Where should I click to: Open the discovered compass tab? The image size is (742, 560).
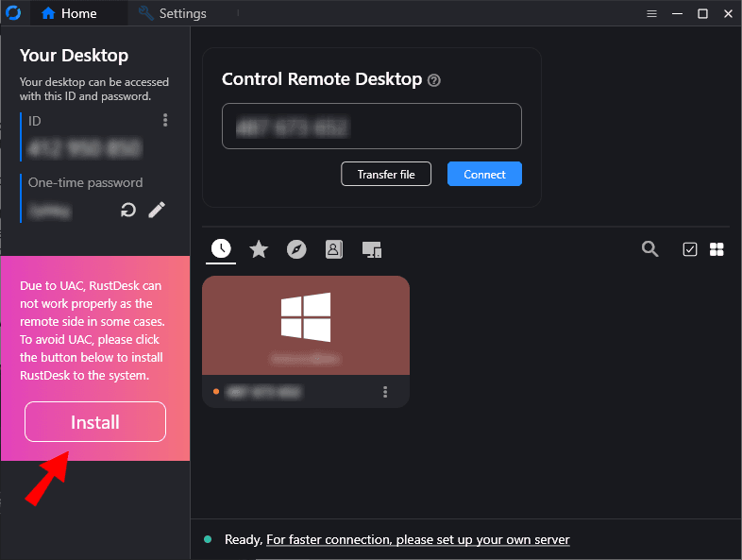click(296, 249)
